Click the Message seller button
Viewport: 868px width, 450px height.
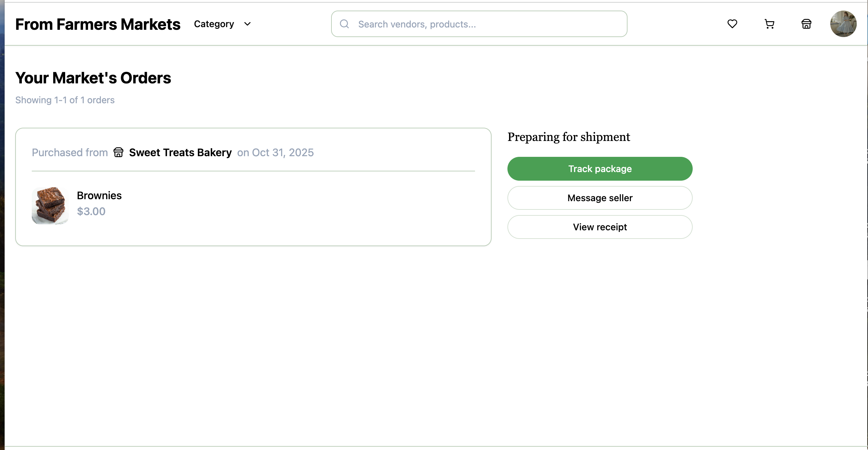click(x=599, y=198)
